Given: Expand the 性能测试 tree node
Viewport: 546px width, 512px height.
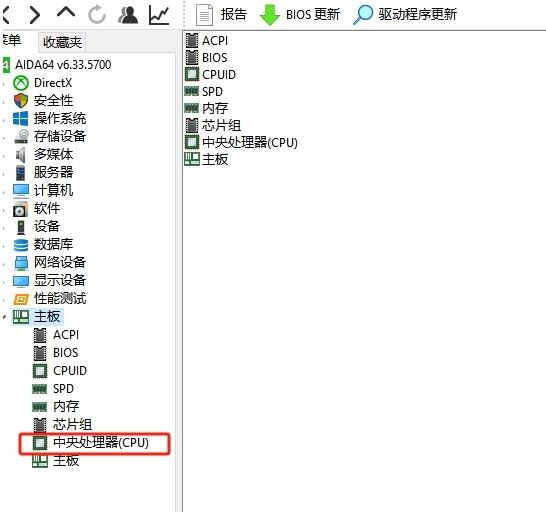Looking at the screenshot, I should 4,299.
